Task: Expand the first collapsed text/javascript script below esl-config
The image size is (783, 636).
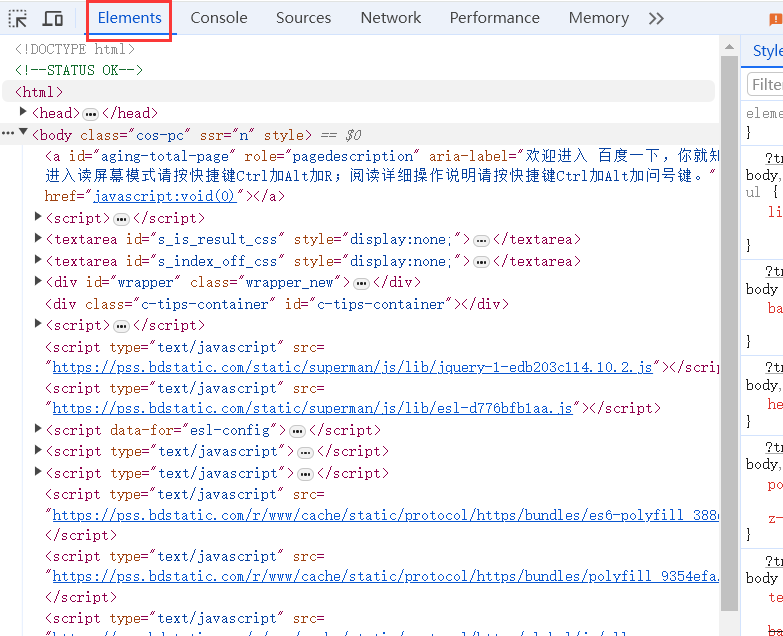Action: coord(37,450)
